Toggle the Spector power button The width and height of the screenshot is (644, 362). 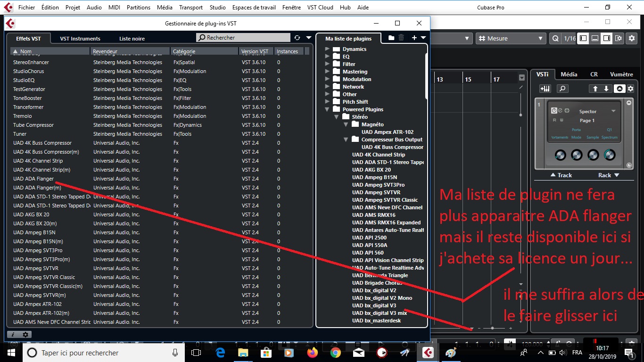[554, 110]
